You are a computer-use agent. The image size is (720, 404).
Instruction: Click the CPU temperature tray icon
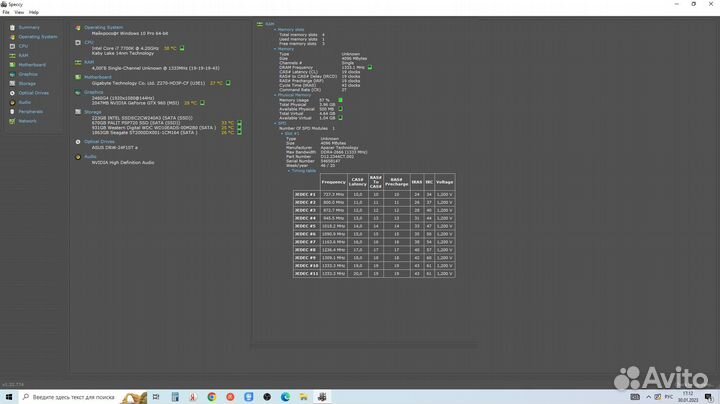pyautogui.click(x=182, y=48)
